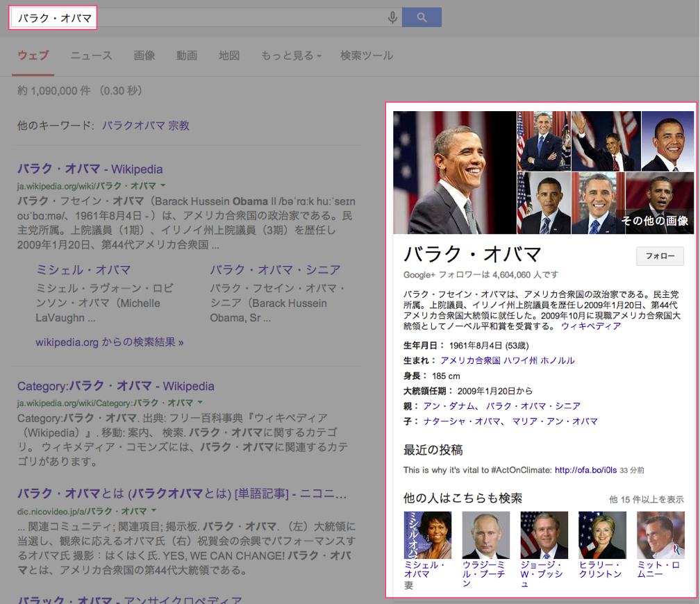Open the アン・ダナム parent link
The image size is (700, 604).
449,406
